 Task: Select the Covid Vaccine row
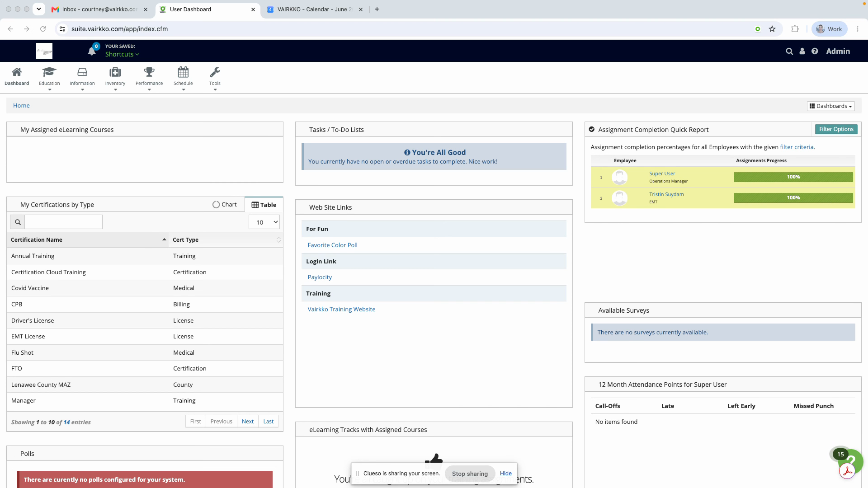pos(145,288)
